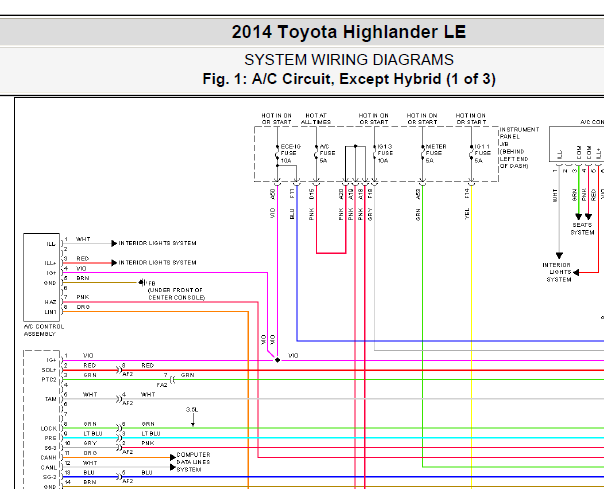The image size is (604, 489).
Task: Click the D15 connector pin label
Action: (x=312, y=193)
